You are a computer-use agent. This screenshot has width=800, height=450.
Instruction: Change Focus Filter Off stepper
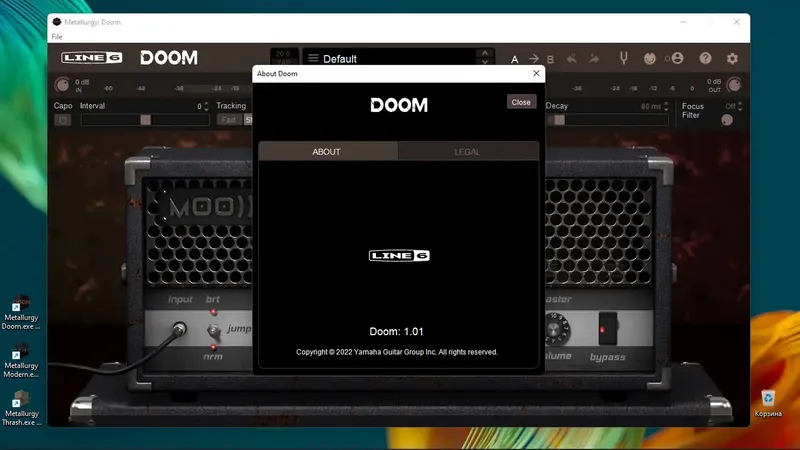pos(740,106)
